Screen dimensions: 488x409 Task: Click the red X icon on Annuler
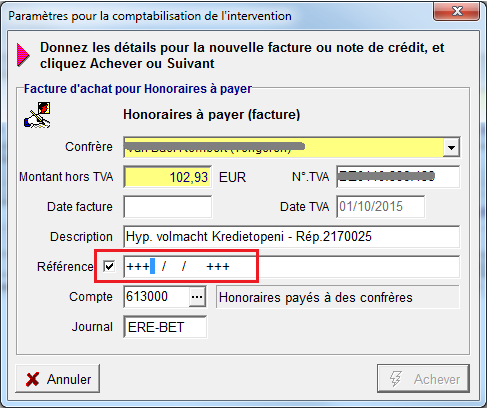click(x=33, y=379)
